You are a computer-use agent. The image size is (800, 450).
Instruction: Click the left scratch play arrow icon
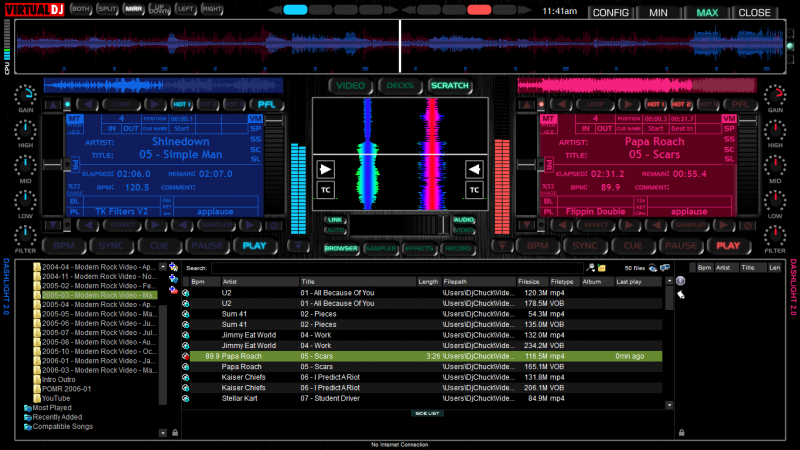click(x=326, y=169)
